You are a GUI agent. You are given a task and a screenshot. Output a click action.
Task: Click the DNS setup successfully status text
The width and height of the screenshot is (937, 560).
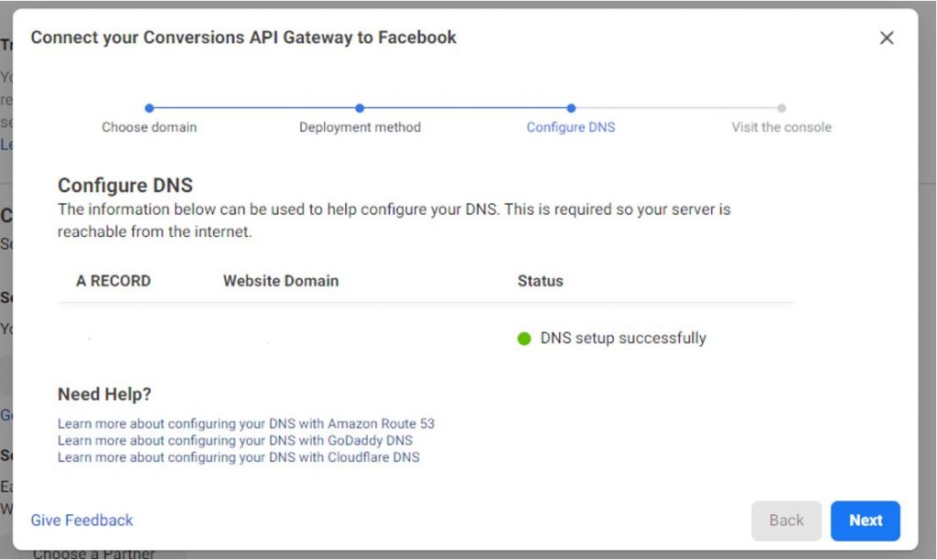(x=623, y=339)
